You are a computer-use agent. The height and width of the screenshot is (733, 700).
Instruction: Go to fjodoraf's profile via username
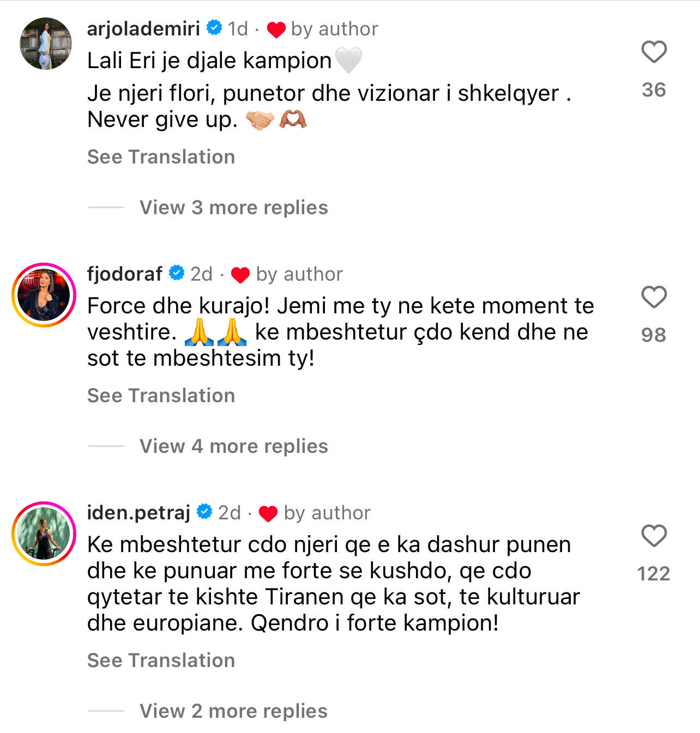[125, 274]
